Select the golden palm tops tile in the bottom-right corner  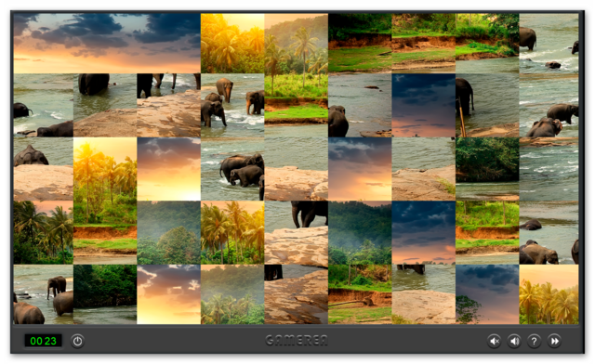(549, 294)
